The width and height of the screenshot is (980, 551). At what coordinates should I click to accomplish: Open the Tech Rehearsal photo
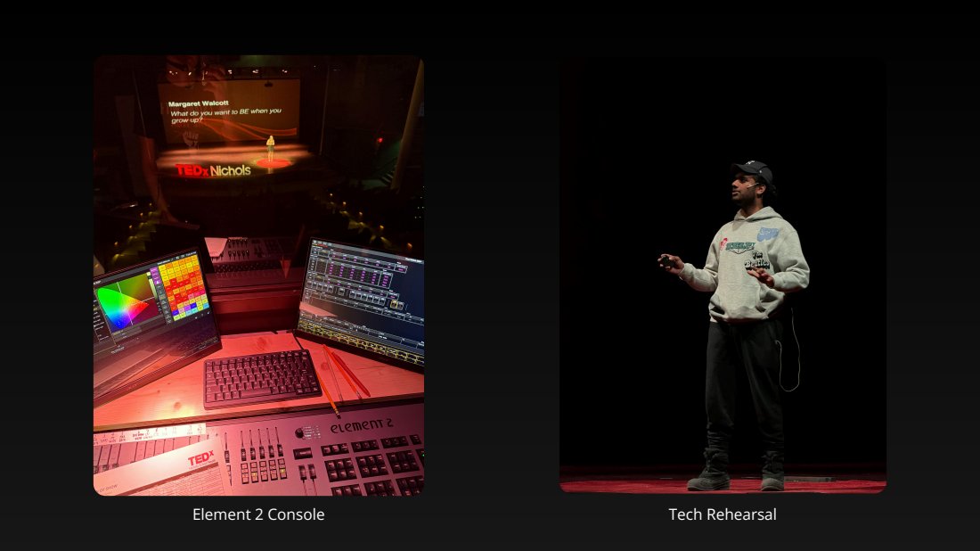[723, 275]
